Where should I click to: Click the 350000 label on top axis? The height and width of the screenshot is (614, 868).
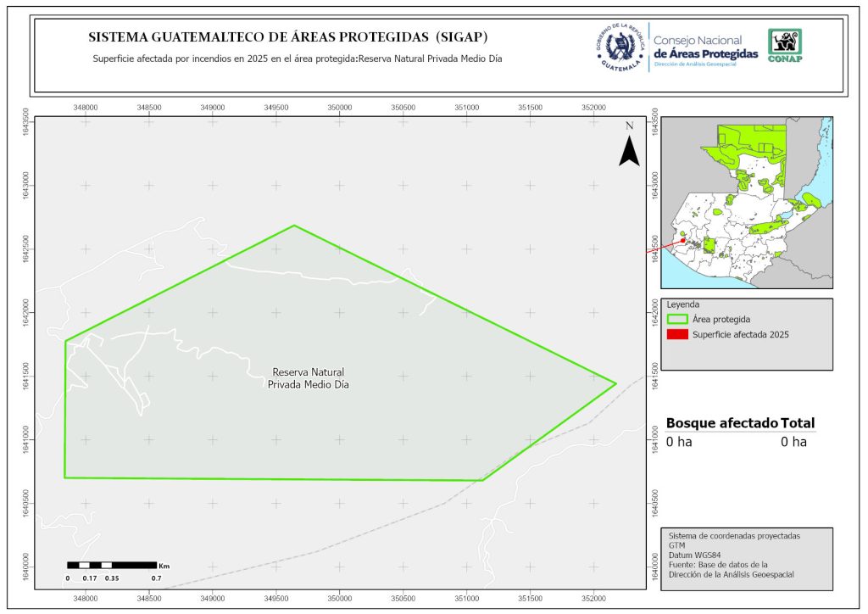pos(340,108)
